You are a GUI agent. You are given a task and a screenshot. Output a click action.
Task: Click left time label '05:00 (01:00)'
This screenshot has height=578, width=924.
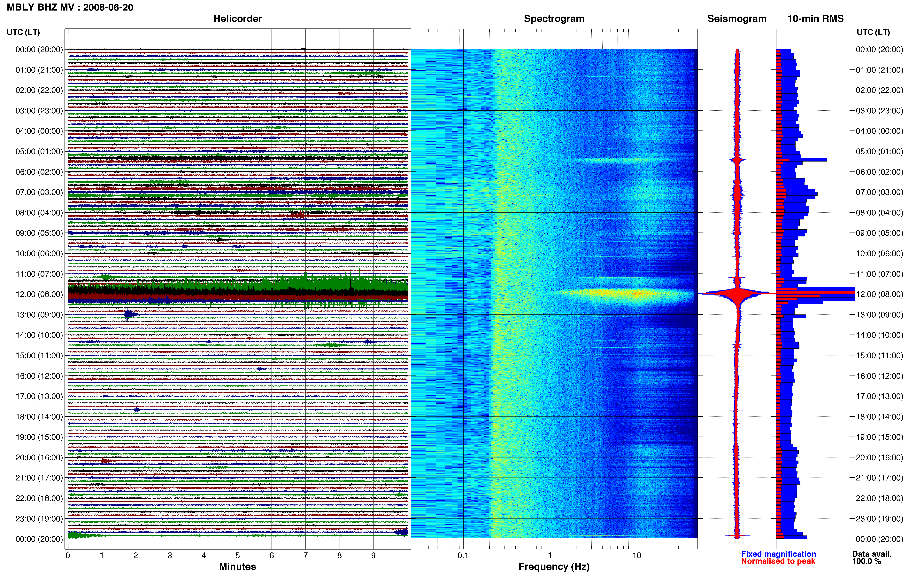39,151
